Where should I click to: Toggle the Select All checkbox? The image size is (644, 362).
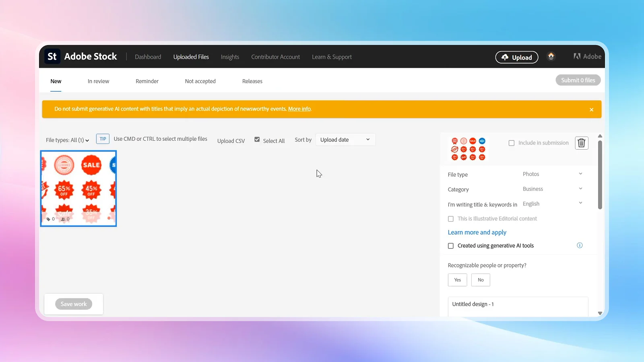point(257,140)
